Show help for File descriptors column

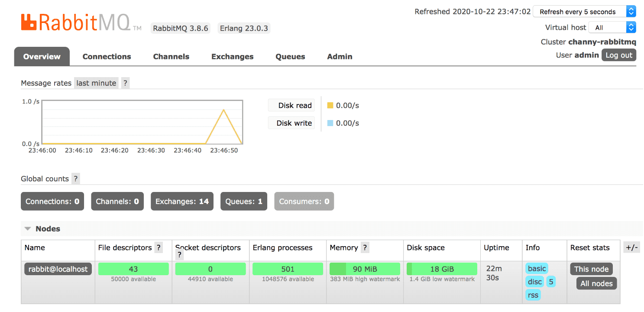coord(159,248)
